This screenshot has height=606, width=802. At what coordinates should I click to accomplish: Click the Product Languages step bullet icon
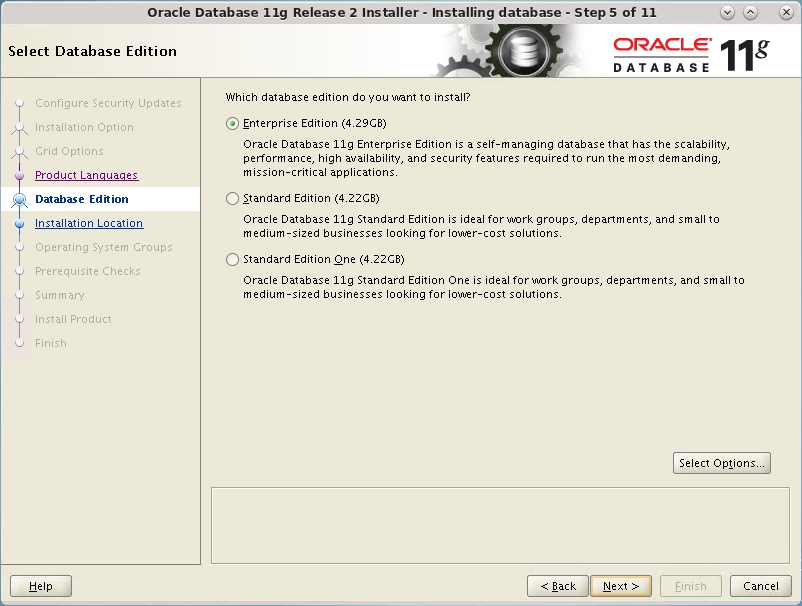19,175
